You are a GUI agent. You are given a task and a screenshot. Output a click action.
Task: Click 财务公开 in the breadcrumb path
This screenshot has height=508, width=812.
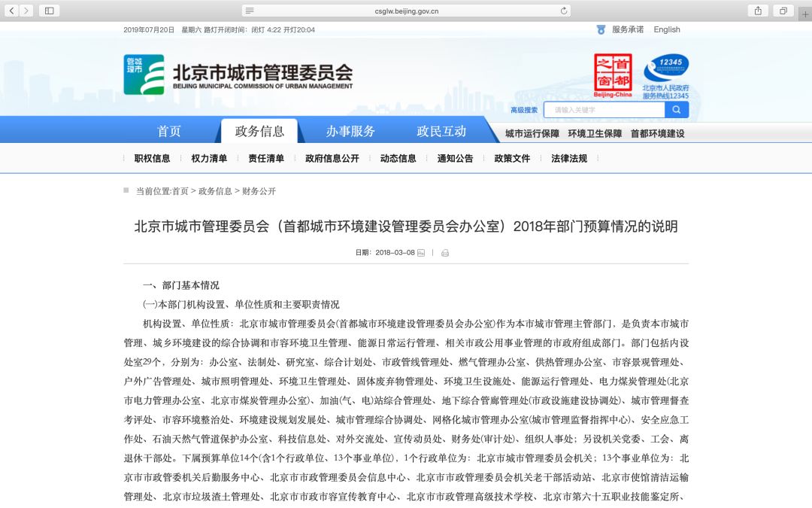(259, 191)
